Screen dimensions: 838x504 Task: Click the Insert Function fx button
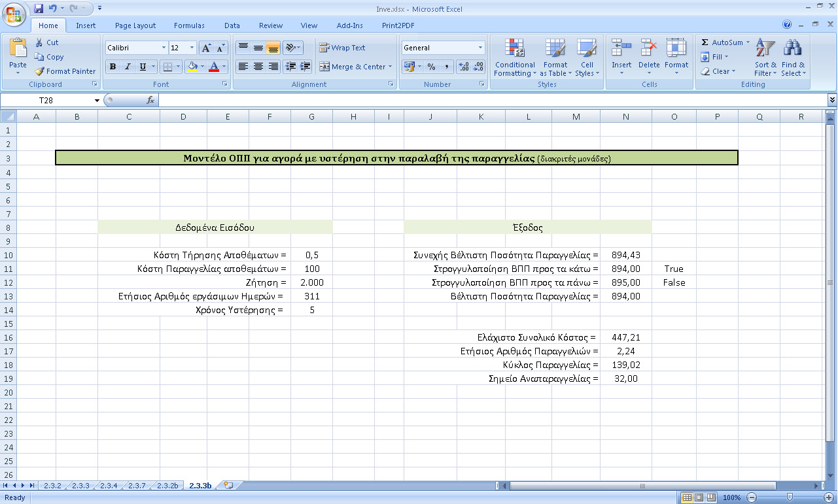[150, 100]
